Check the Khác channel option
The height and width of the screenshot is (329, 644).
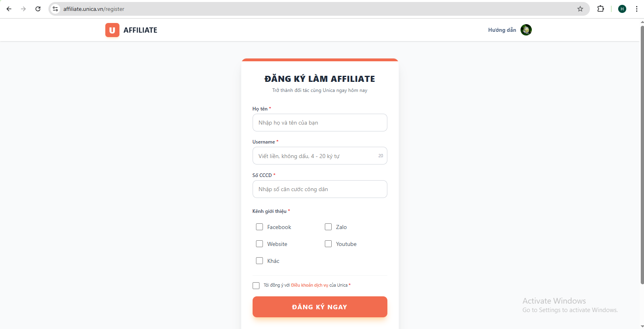click(259, 261)
